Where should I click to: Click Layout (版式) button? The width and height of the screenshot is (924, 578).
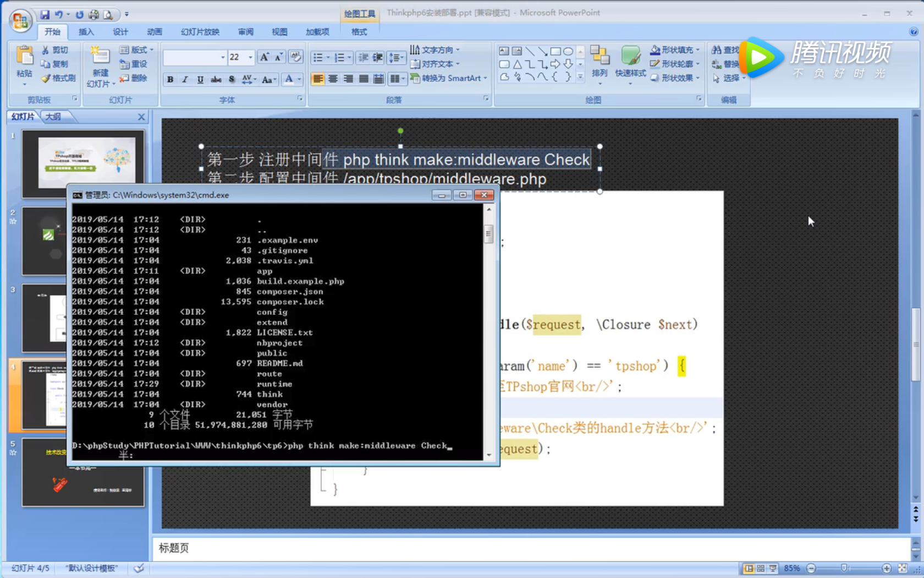136,50
